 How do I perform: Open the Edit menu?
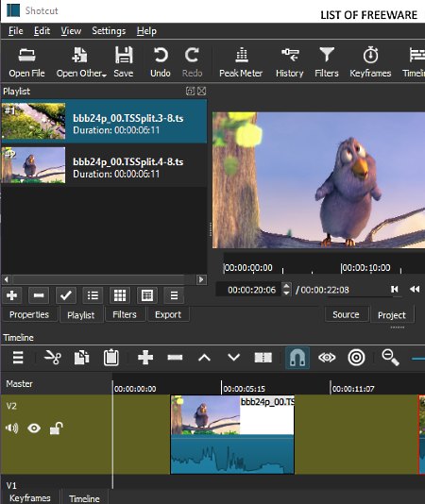(42, 31)
